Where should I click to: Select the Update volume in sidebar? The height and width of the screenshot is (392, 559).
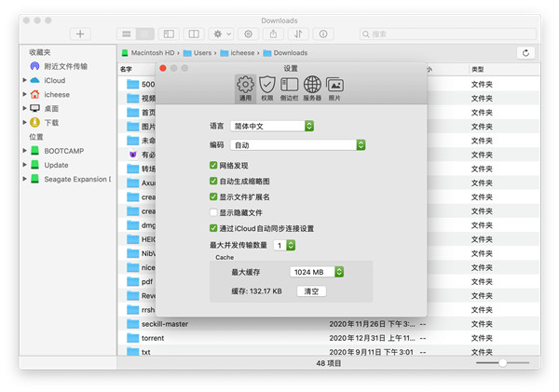point(56,165)
